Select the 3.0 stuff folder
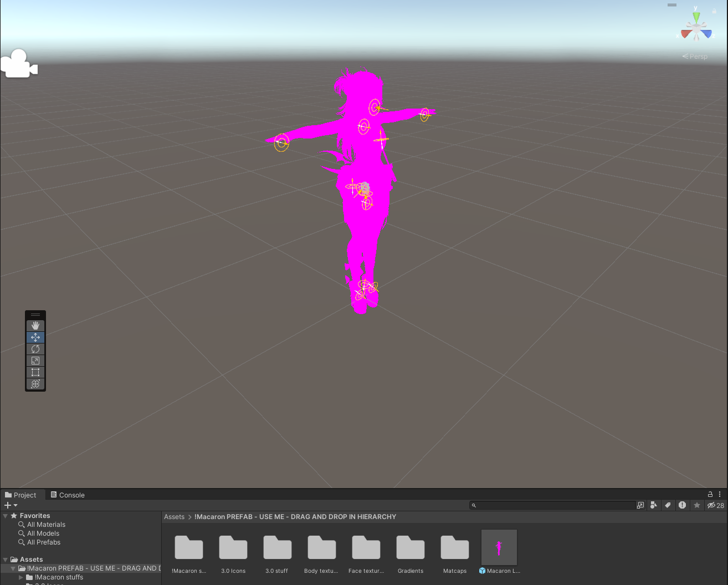The height and width of the screenshot is (585, 728). coord(277,554)
